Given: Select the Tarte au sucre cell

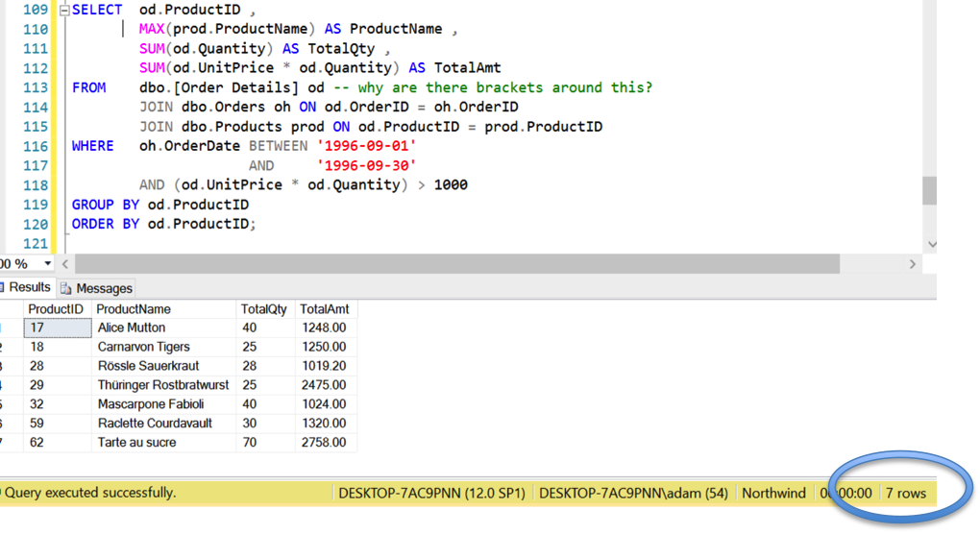Looking at the screenshot, I should (163, 442).
